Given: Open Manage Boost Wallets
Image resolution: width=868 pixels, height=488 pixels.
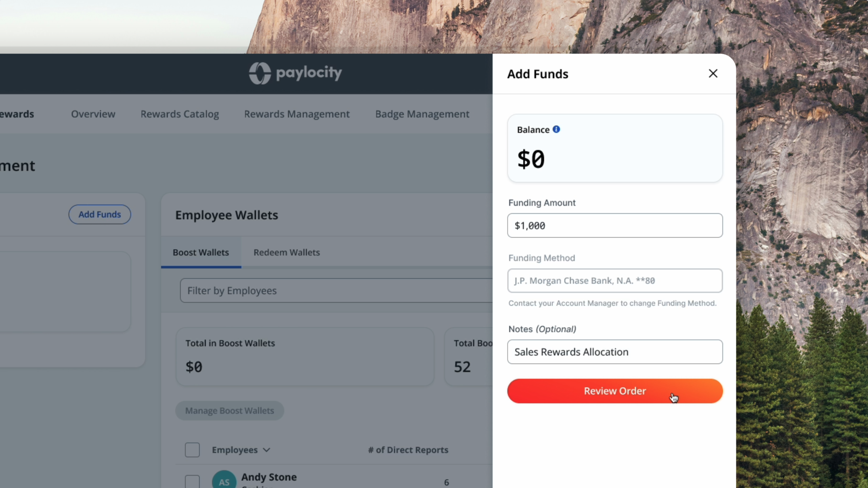Looking at the screenshot, I should click(x=230, y=410).
